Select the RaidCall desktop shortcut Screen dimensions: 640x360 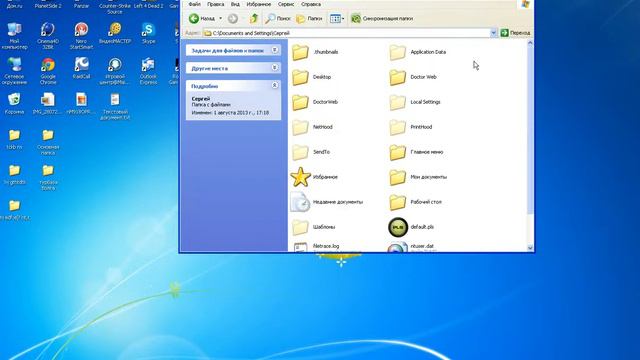point(81,68)
